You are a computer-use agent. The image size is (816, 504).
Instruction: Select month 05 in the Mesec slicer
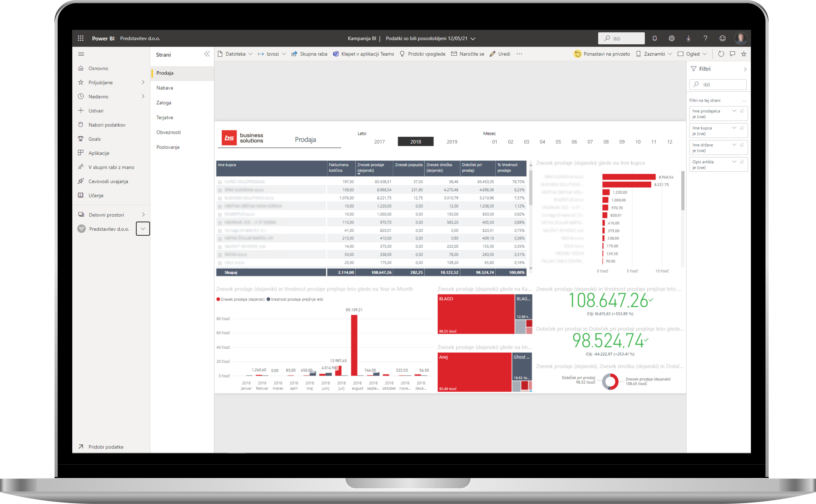point(559,141)
